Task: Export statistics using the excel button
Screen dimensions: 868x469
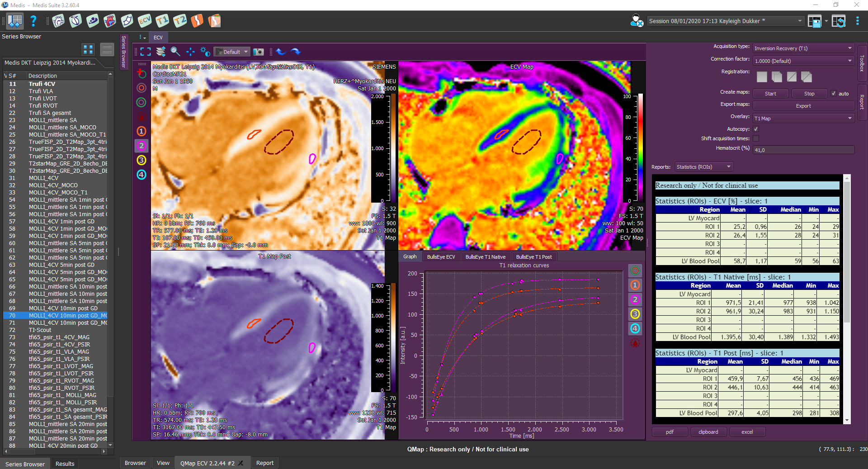Action: [x=747, y=432]
